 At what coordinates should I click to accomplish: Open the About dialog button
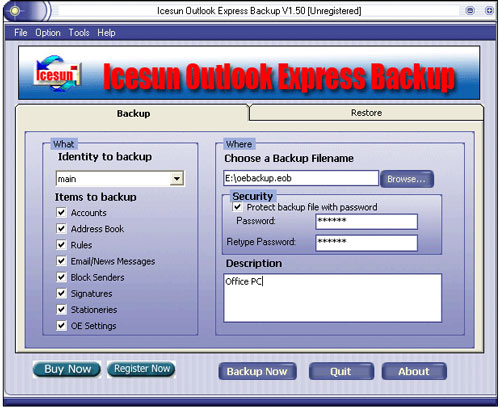(x=414, y=371)
